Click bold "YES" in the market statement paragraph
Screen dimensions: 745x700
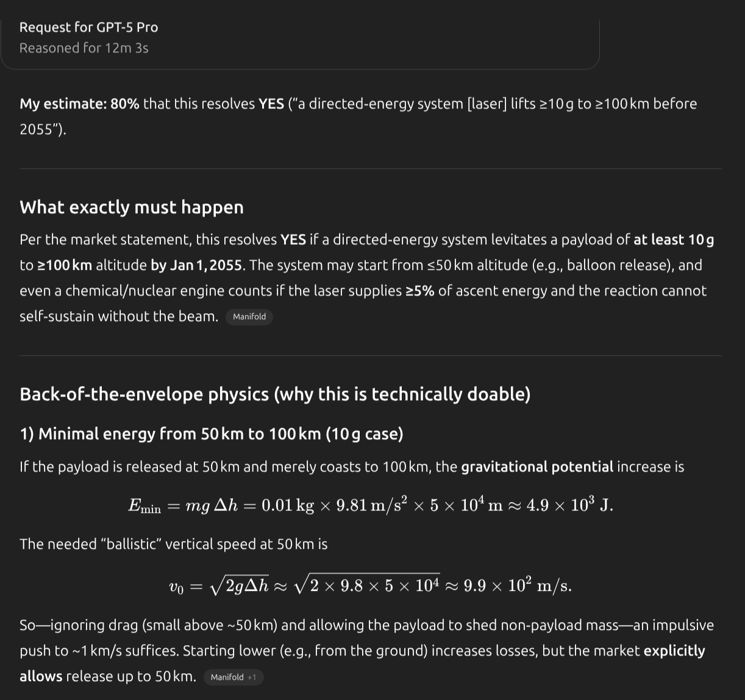coord(293,239)
